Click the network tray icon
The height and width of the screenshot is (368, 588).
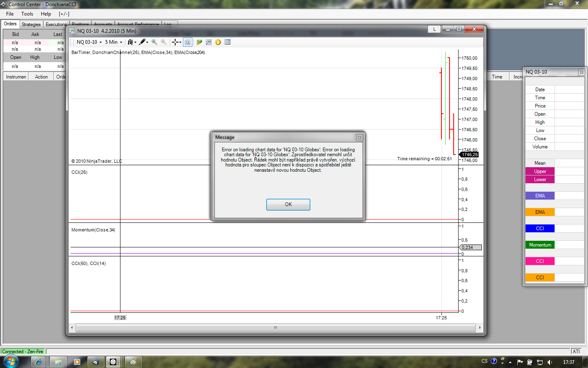(x=540, y=362)
